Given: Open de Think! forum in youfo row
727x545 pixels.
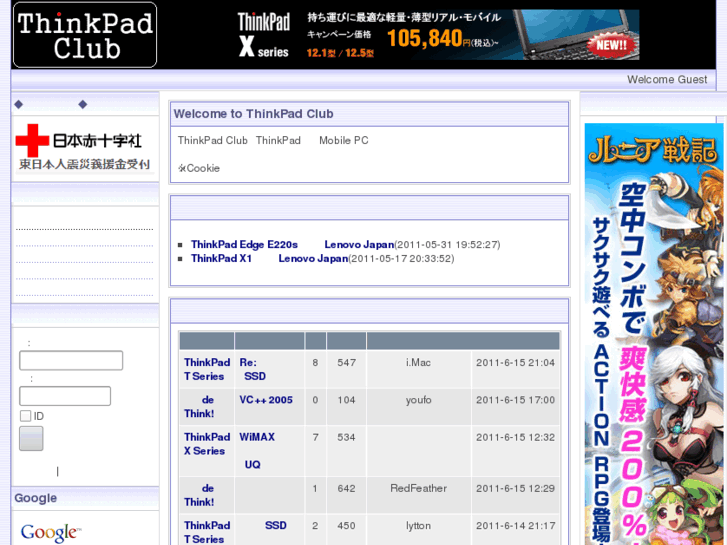Looking at the screenshot, I should tap(199, 407).
